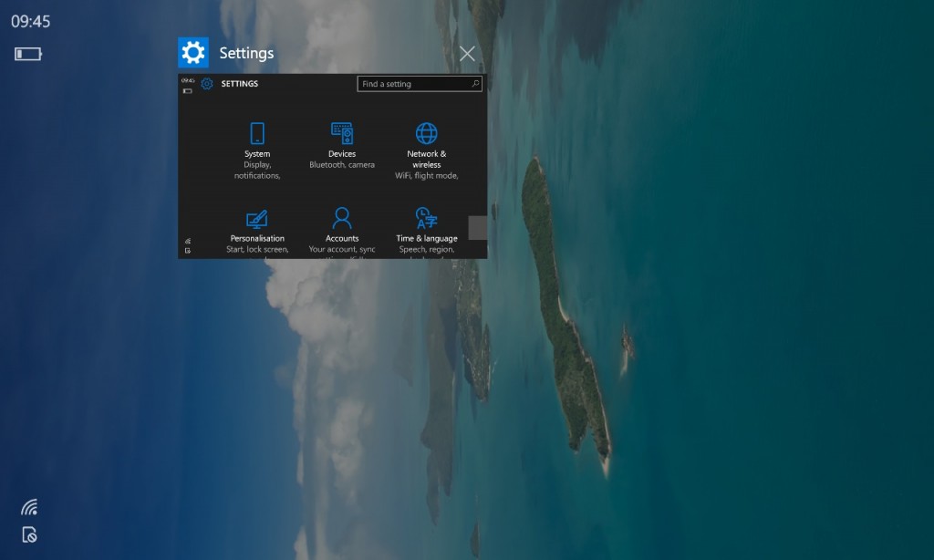Click the small gear beside the SETTINGS header
Image resolution: width=934 pixels, height=560 pixels.
(x=207, y=83)
